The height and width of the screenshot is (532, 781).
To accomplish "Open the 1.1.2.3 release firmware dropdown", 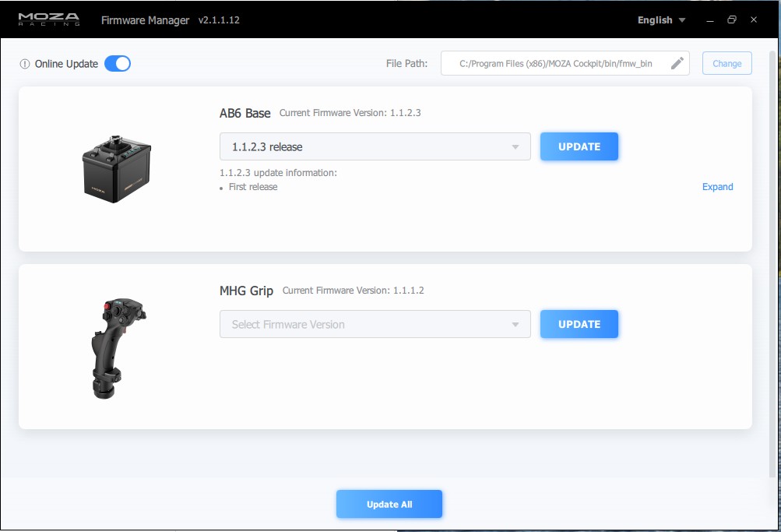I will (375, 146).
